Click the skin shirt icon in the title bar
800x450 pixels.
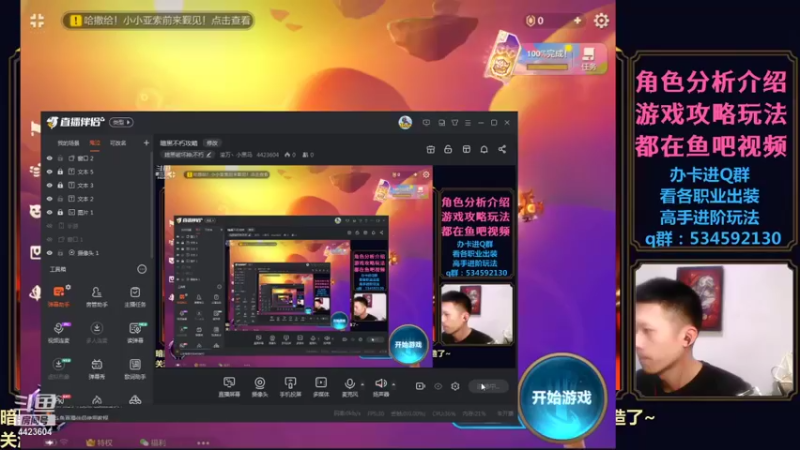[455, 123]
